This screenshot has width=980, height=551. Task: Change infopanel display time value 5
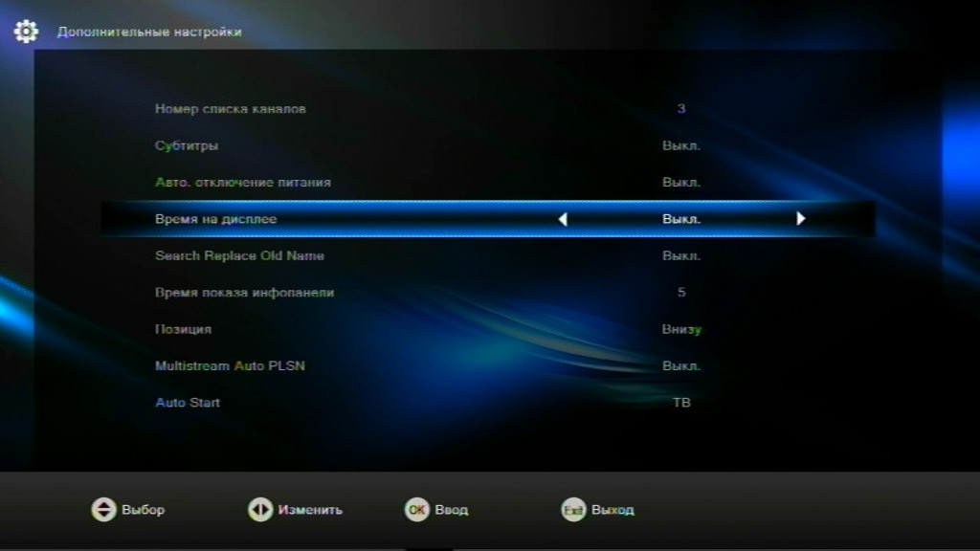[681, 293]
